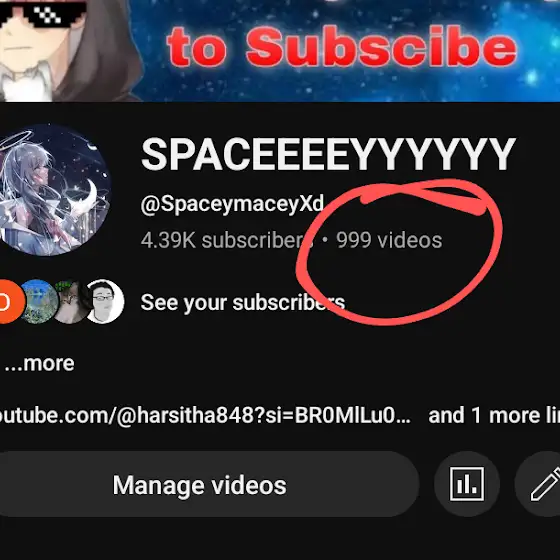
Task: Click the 999 videos count
Action: point(389,240)
